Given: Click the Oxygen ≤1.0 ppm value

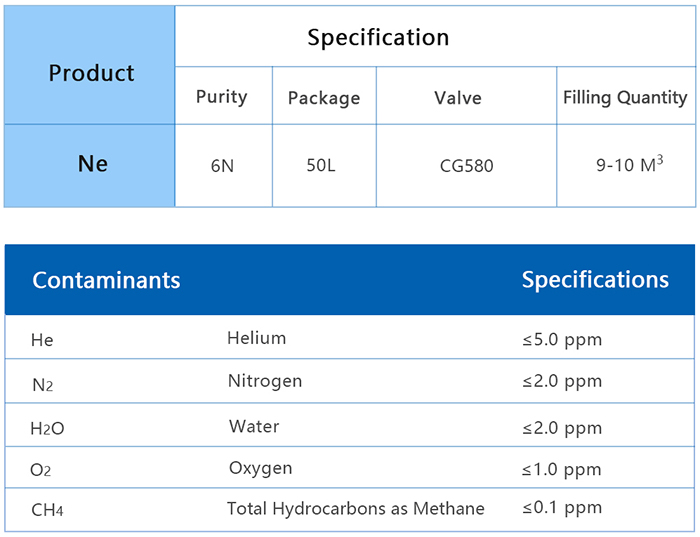Looking at the screenshot, I should (x=562, y=469).
